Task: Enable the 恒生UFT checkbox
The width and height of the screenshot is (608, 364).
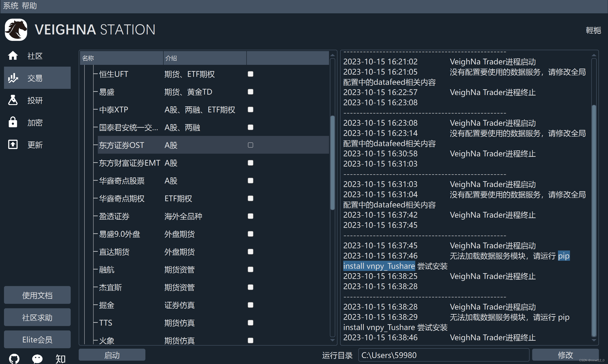Action: (250, 74)
